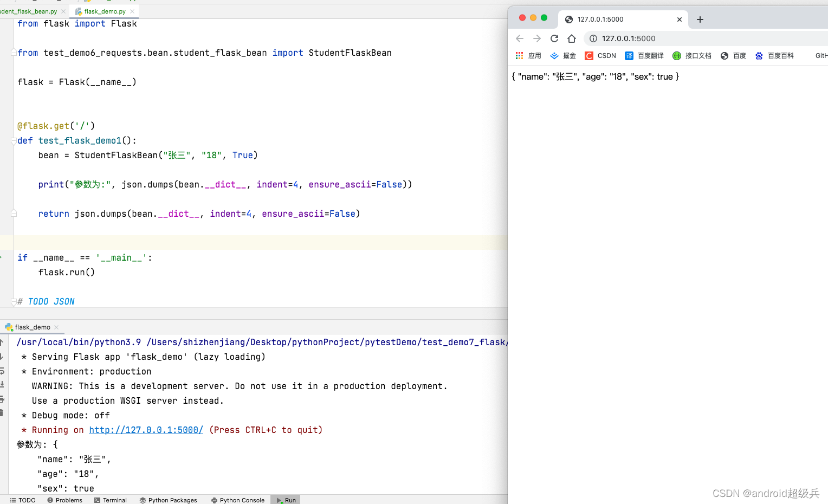Close the student_flask_bean.py editor tab
828x504 pixels.
(x=63, y=11)
